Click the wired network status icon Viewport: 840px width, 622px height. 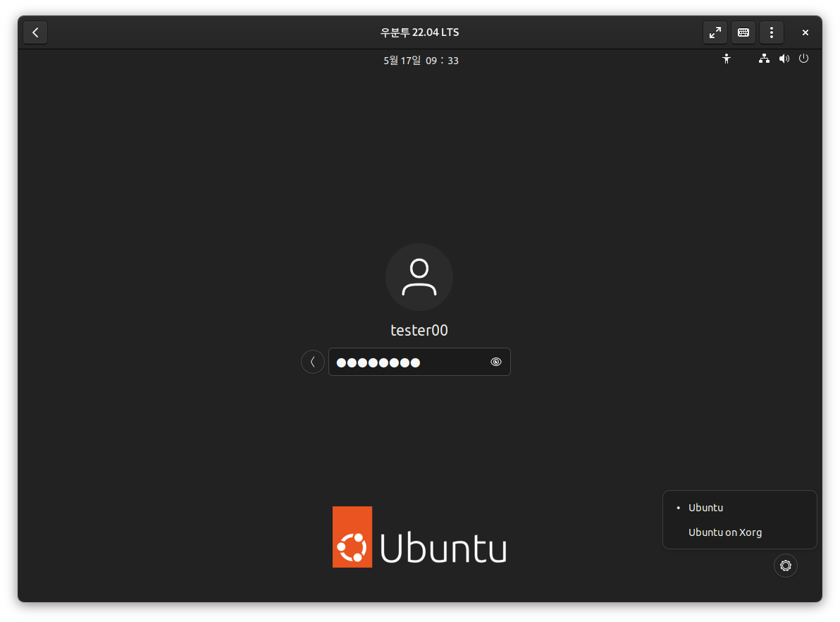pos(764,59)
